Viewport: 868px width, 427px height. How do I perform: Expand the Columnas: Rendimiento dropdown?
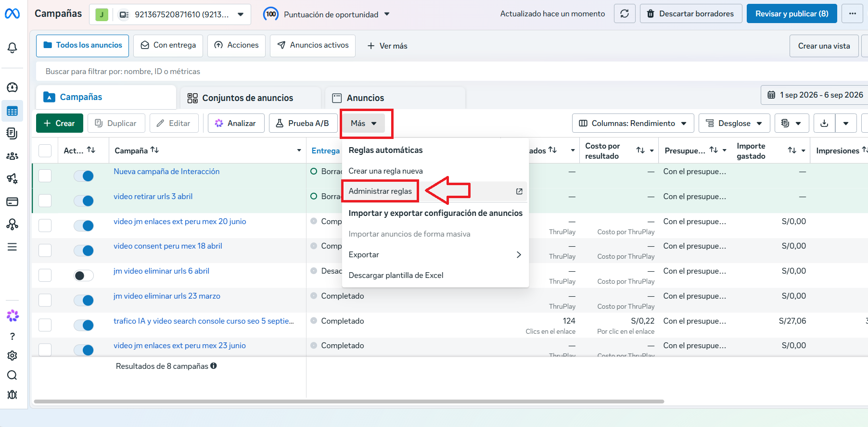click(633, 123)
